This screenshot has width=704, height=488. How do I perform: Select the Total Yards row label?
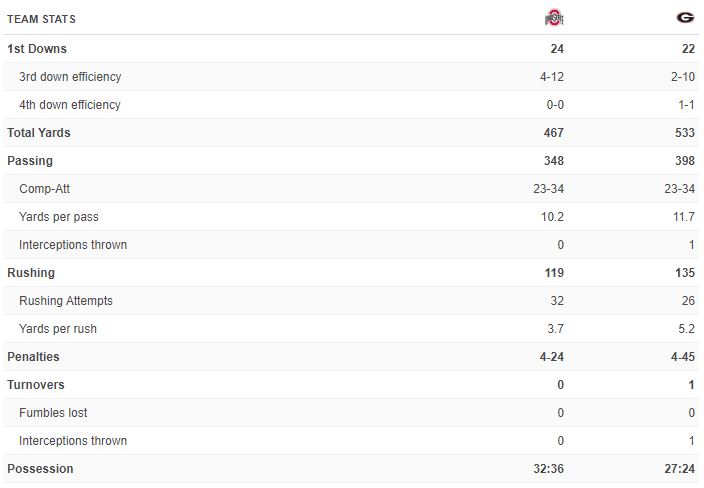(39, 133)
